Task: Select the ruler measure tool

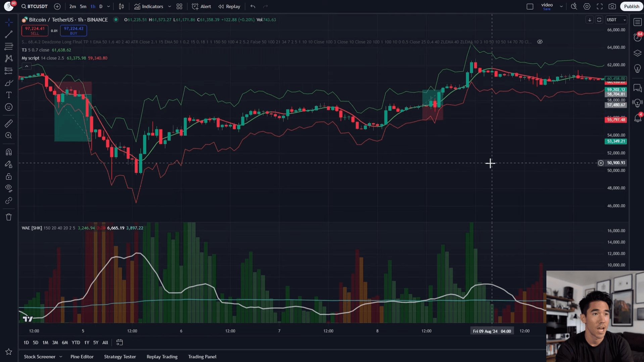Action: pyautogui.click(x=9, y=123)
